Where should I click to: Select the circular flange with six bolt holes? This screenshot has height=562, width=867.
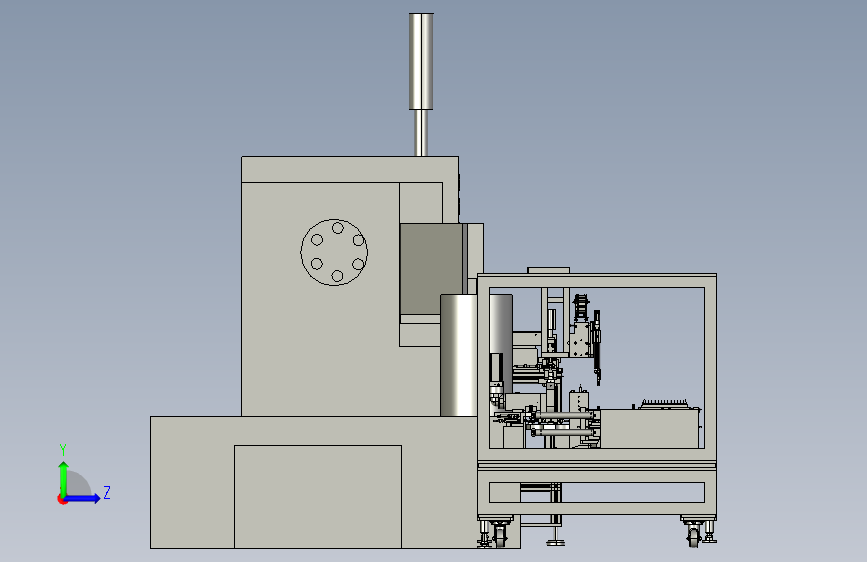(334, 252)
